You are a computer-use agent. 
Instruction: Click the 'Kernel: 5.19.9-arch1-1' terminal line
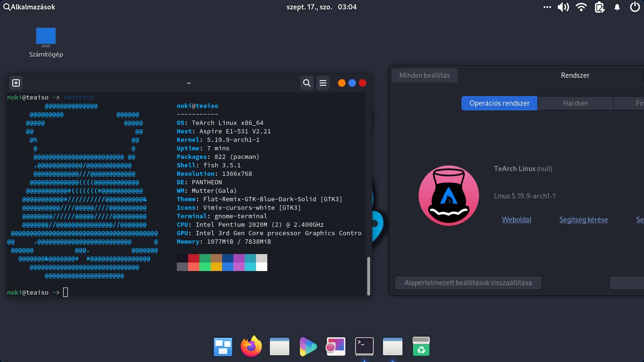pyautogui.click(x=218, y=140)
